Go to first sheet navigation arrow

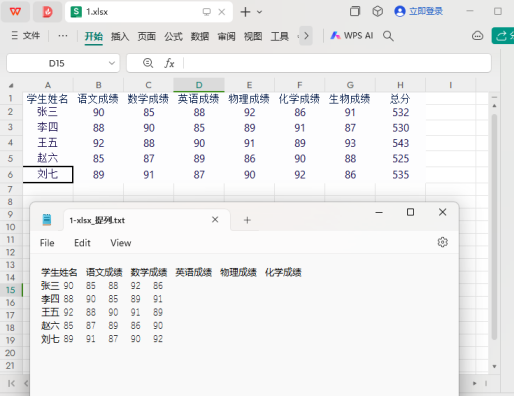point(11,383)
